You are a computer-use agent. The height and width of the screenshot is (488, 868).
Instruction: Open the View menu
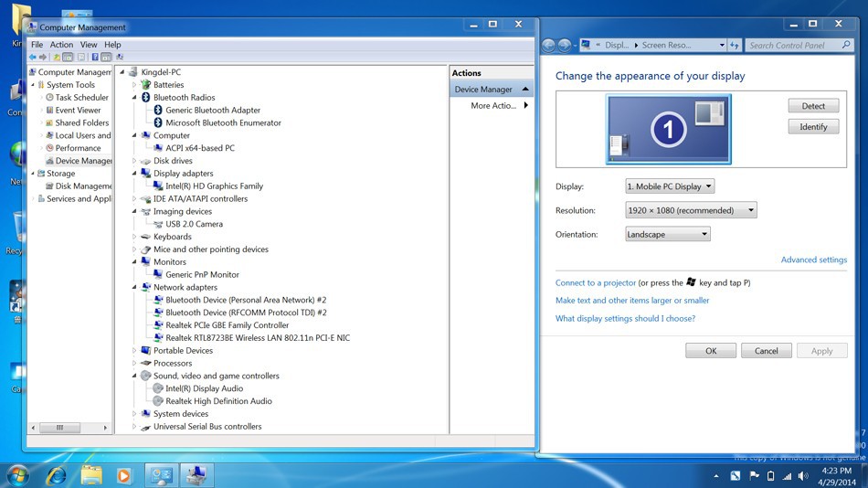(x=88, y=44)
